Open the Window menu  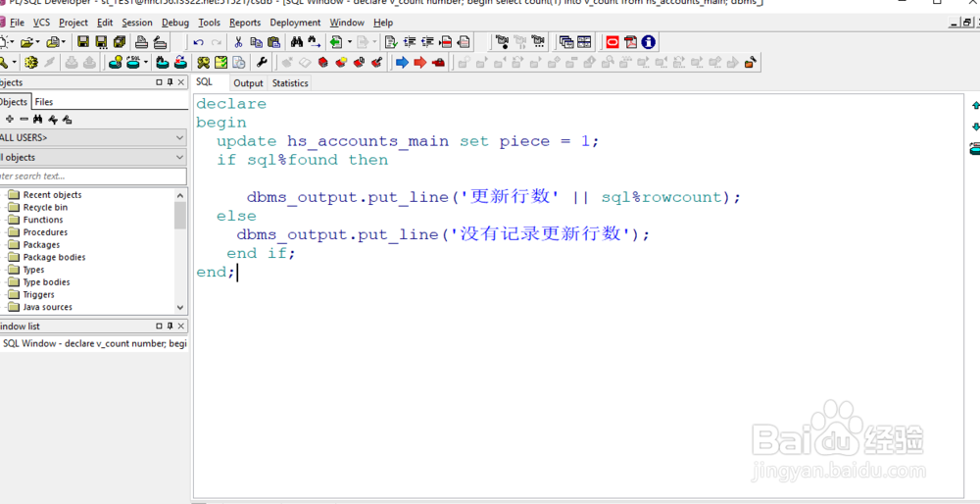pyautogui.click(x=347, y=23)
